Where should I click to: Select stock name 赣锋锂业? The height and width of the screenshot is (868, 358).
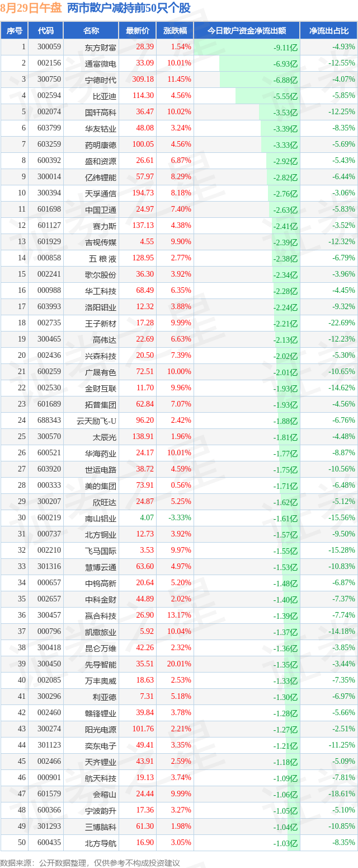coord(101,713)
